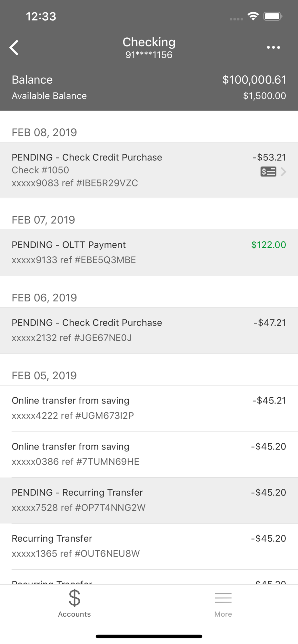This screenshot has width=298, height=644.
Task: Select the Accounts tab label
Action: point(74,614)
